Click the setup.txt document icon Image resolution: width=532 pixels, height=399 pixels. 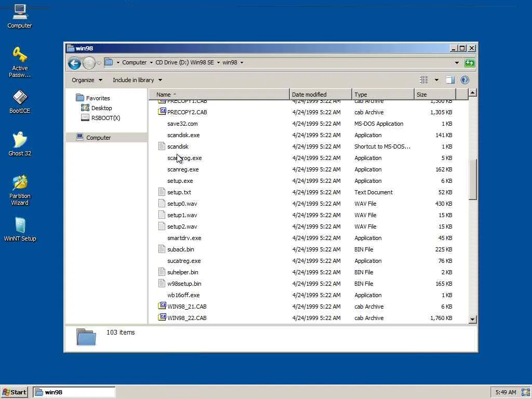coord(162,192)
